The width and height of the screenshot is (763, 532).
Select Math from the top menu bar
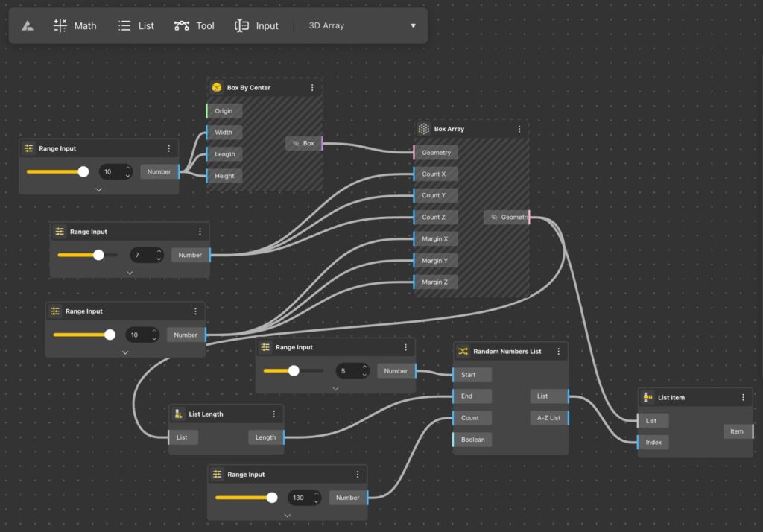click(x=84, y=25)
